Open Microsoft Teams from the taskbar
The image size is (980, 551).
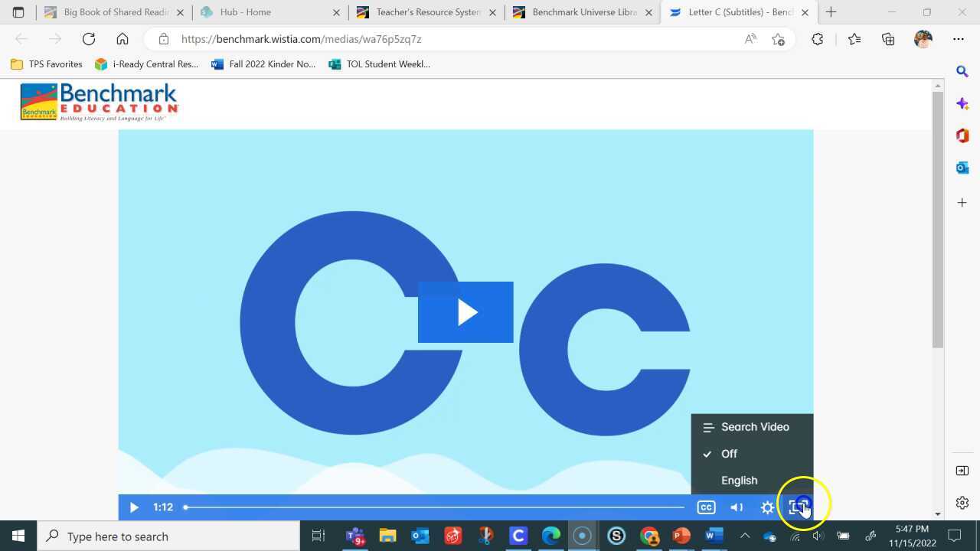click(354, 536)
